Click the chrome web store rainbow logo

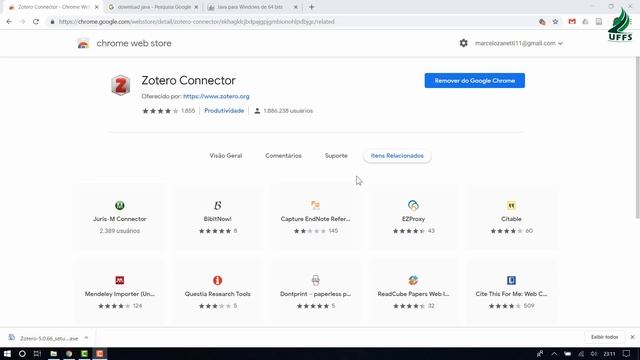(x=83, y=43)
